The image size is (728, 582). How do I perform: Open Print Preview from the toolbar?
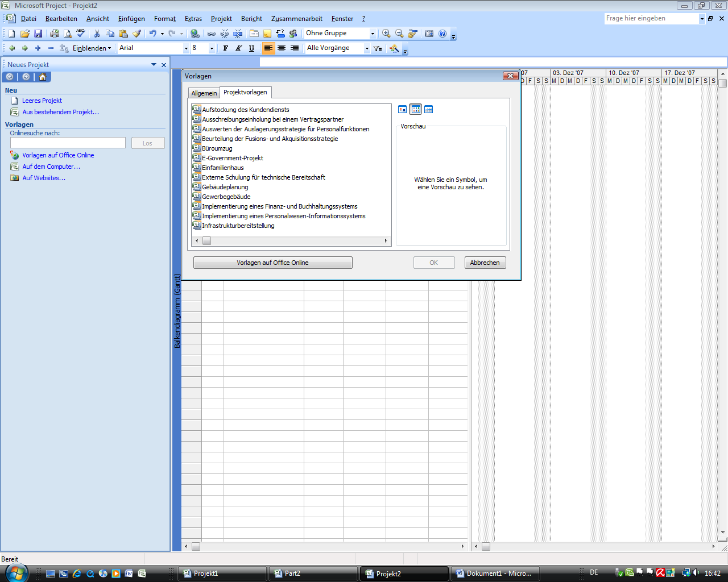point(68,34)
